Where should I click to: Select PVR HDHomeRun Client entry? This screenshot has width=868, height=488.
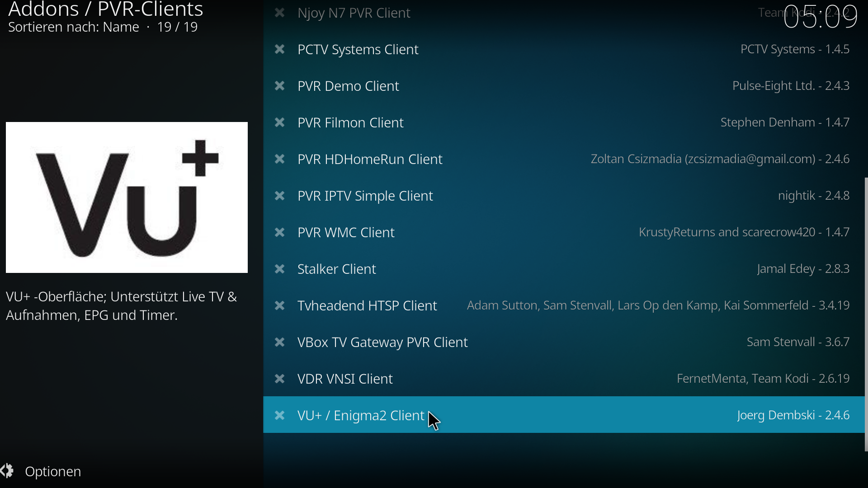point(564,159)
